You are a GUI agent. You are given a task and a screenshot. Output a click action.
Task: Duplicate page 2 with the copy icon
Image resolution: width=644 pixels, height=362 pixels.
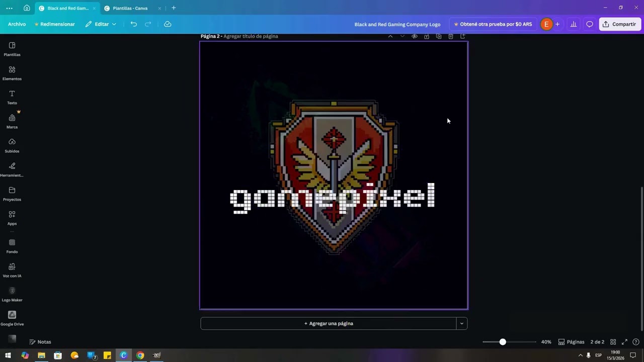(439, 36)
